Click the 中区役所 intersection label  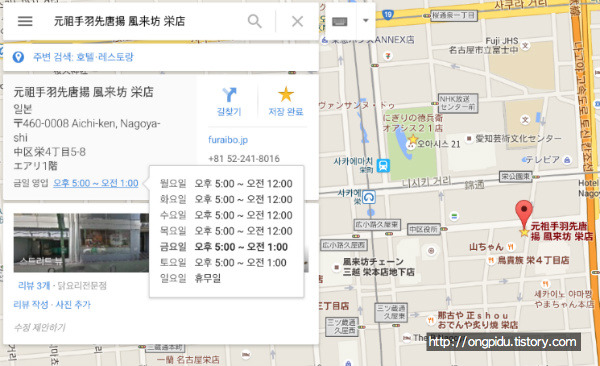click(x=423, y=229)
